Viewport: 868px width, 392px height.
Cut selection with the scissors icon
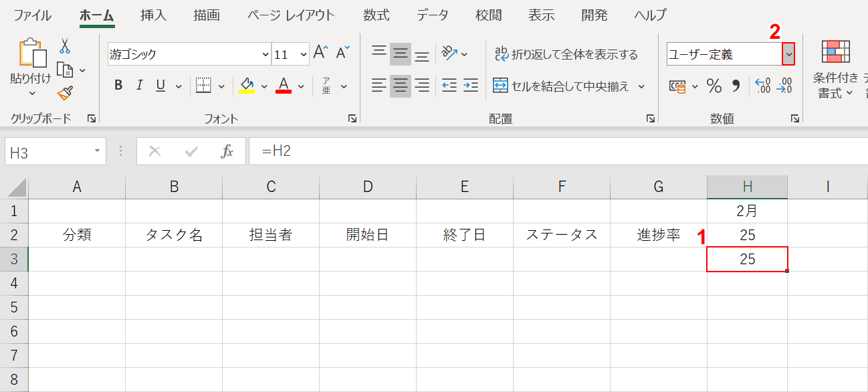[65, 45]
